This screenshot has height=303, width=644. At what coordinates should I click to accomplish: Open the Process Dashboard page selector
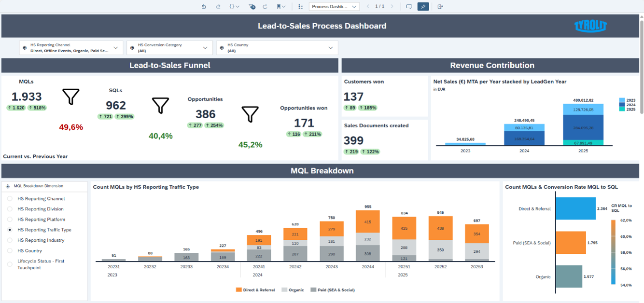click(335, 7)
